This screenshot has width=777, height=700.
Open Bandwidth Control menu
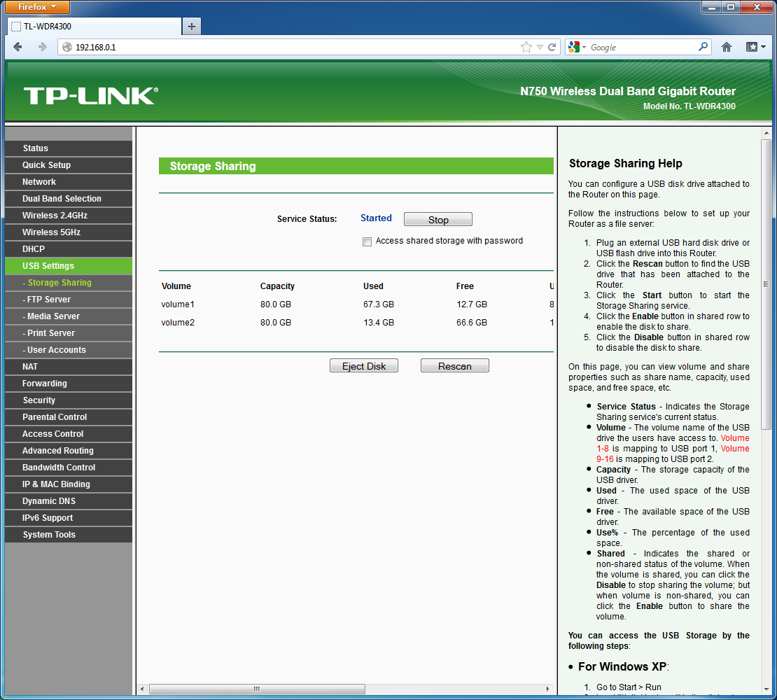[x=69, y=468]
